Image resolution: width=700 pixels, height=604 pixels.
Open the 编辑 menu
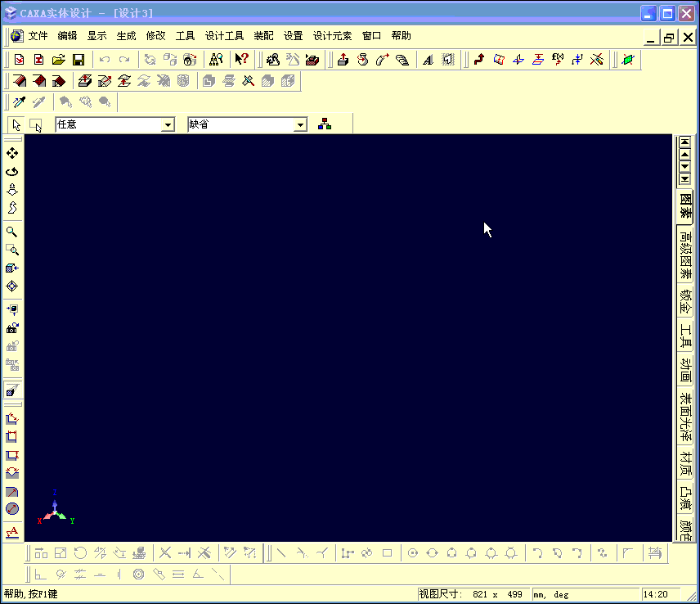(67, 36)
